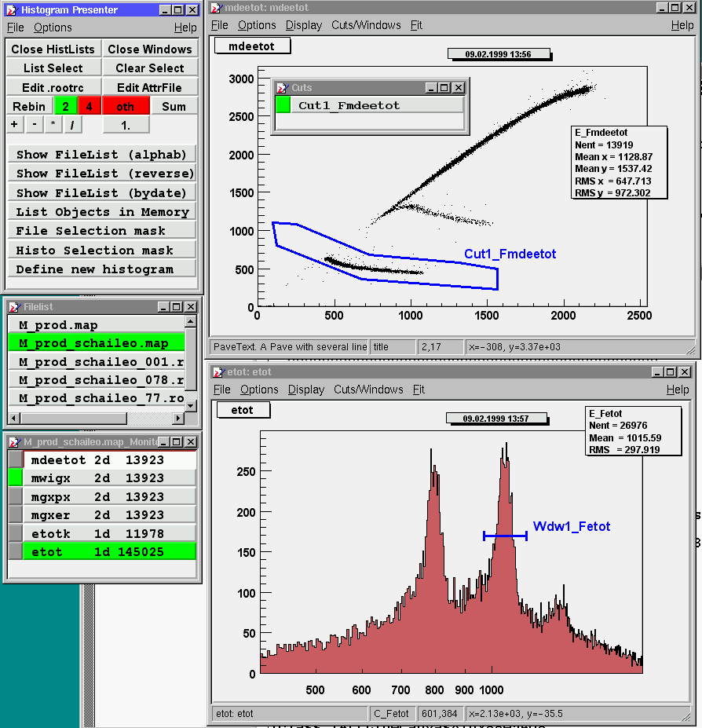Viewport: 702px width, 728px height.
Task: Click Filelist up scroll arrow
Action: 191,322
